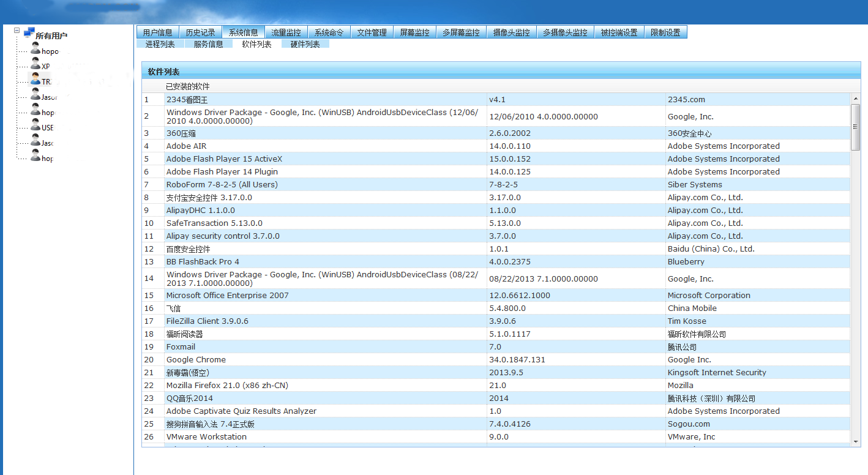Show the 服务信息 sub-tab
The image size is (868, 475).
[x=208, y=44]
